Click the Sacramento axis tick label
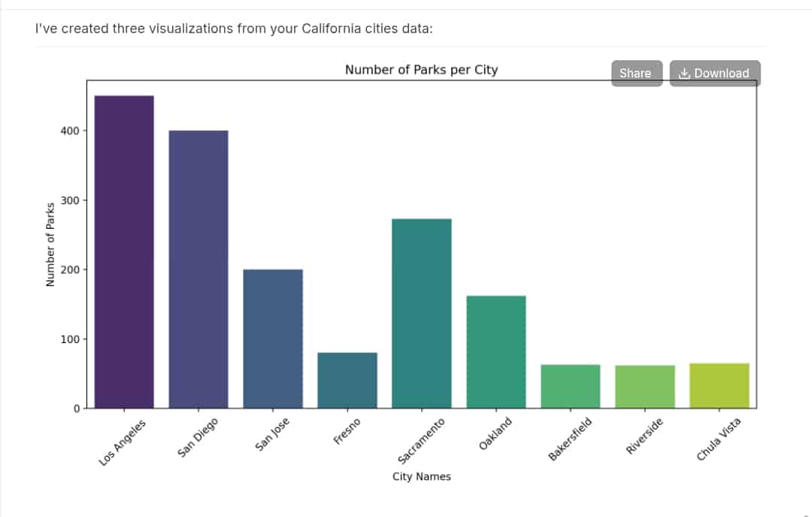Viewport: 812px width, 517px height. pyautogui.click(x=421, y=441)
